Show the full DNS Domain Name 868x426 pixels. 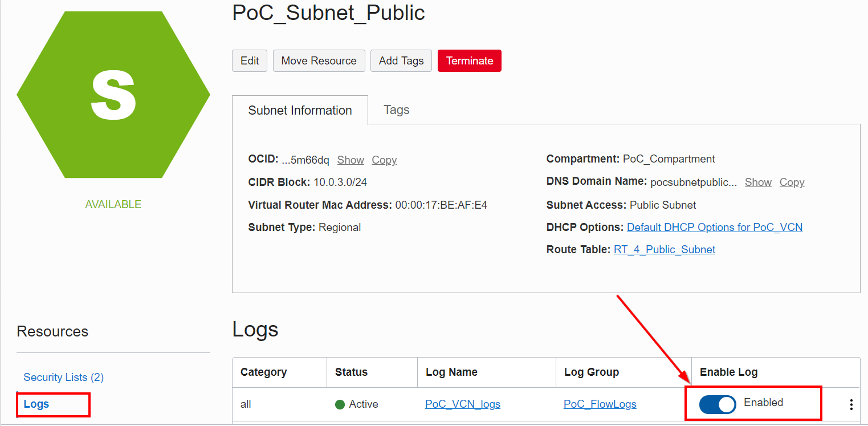758,182
